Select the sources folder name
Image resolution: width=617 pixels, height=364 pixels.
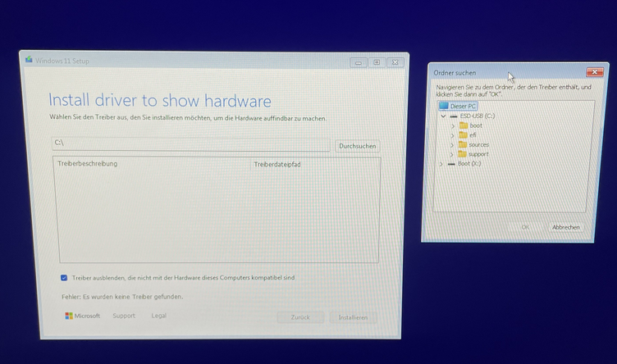(x=479, y=144)
